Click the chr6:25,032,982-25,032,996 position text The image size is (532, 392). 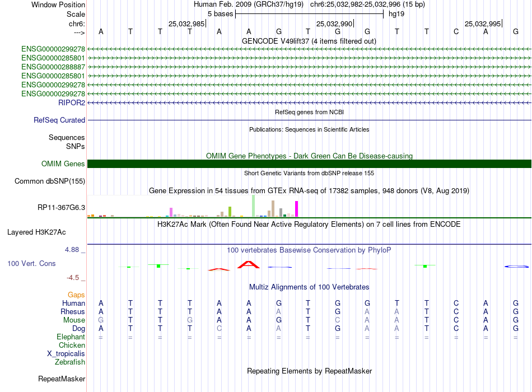367,4
